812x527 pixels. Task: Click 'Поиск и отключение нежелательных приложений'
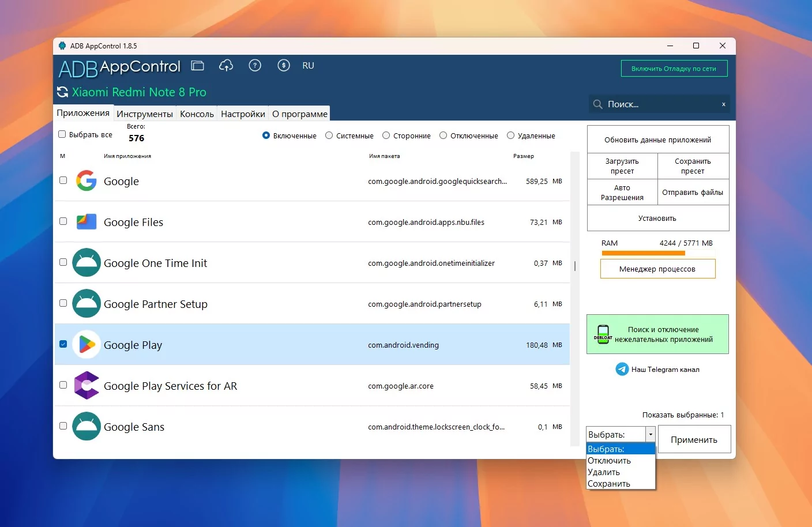[x=658, y=334]
